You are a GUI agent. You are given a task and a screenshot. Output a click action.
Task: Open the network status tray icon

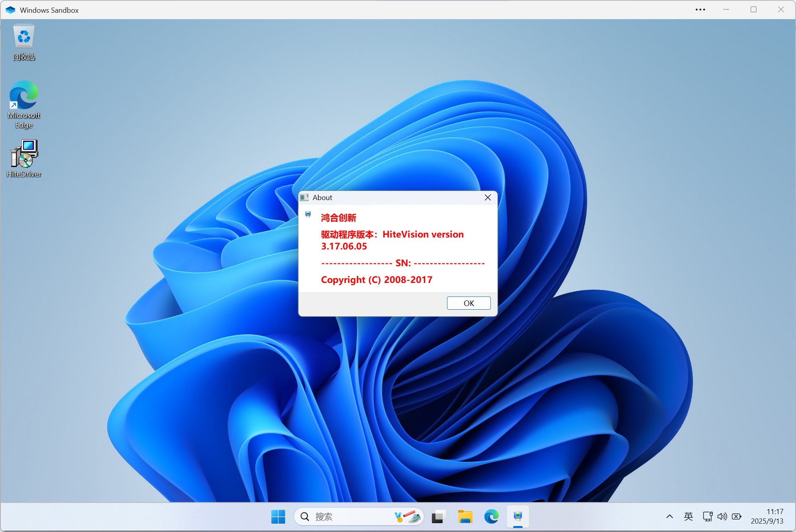pos(708,516)
